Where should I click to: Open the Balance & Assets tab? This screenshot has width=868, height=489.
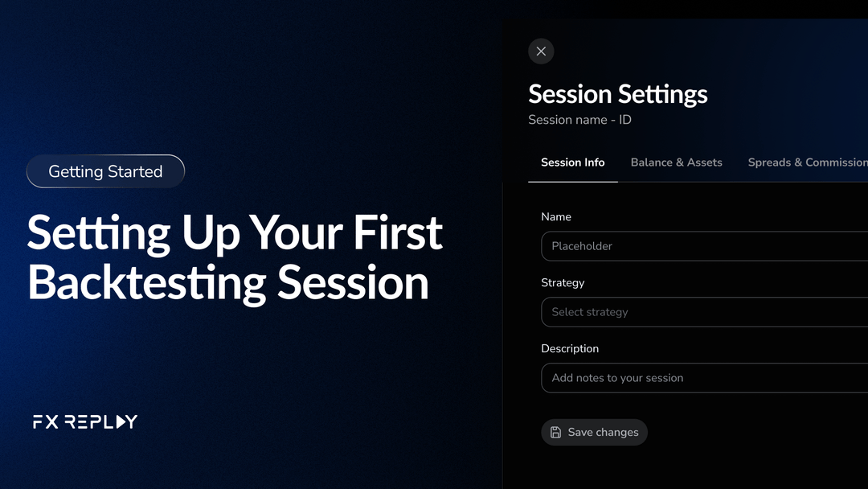tap(677, 162)
